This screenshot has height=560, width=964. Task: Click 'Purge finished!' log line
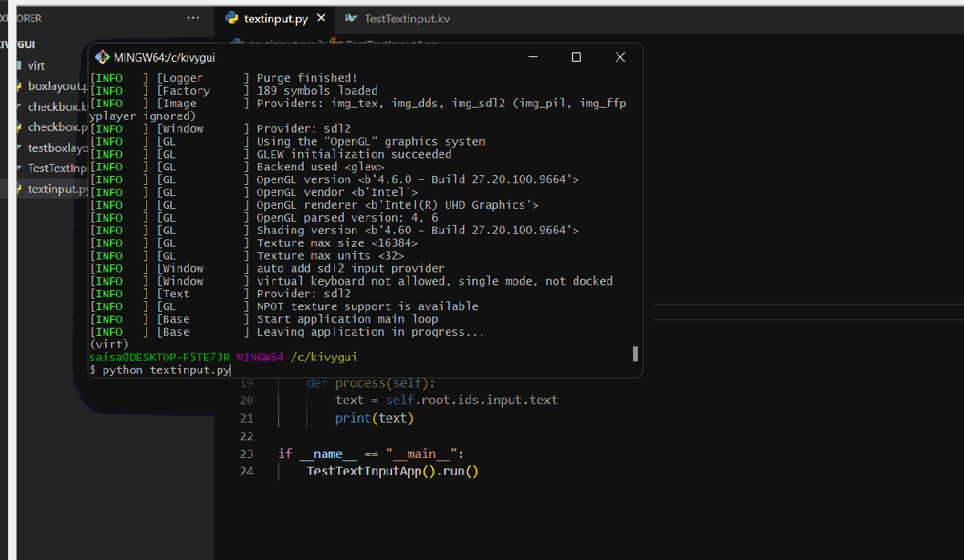pos(307,78)
